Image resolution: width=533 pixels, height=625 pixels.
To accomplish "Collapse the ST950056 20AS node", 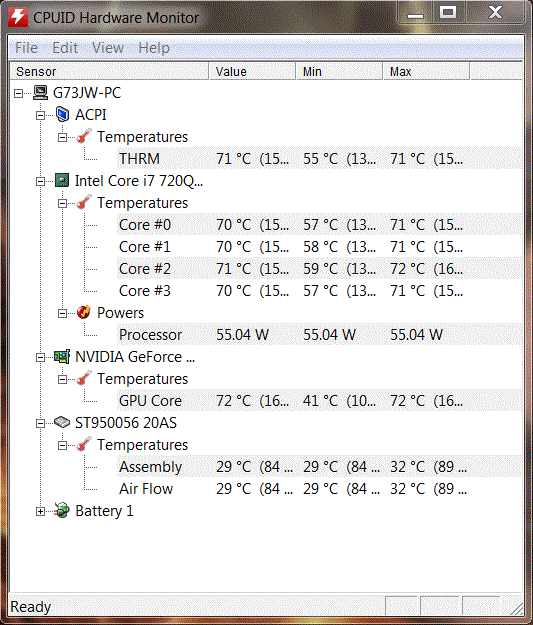I will tap(40, 423).
